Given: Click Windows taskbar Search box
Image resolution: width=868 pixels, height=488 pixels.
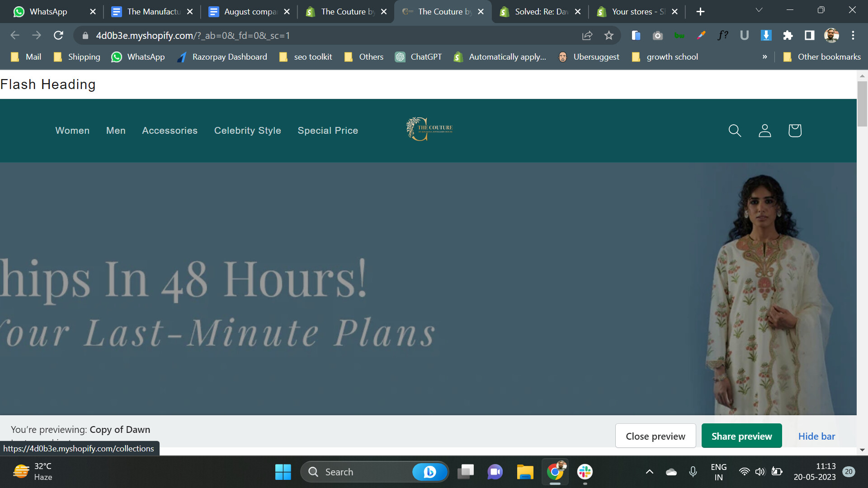Looking at the screenshot, I should pos(374,472).
